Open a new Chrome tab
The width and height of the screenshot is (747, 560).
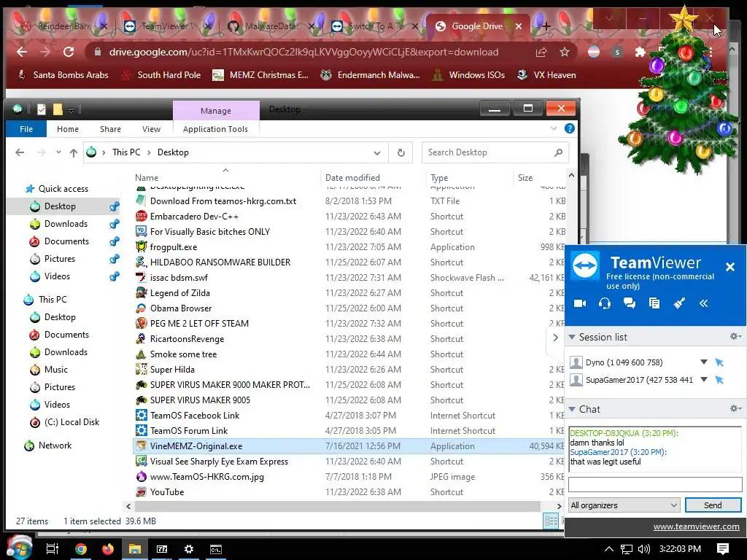click(546, 26)
